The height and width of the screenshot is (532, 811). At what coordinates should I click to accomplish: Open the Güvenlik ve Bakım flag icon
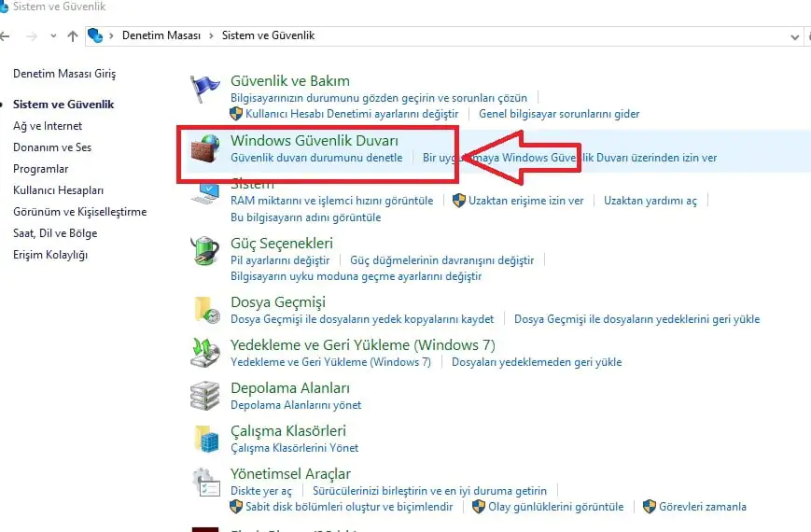[203, 90]
